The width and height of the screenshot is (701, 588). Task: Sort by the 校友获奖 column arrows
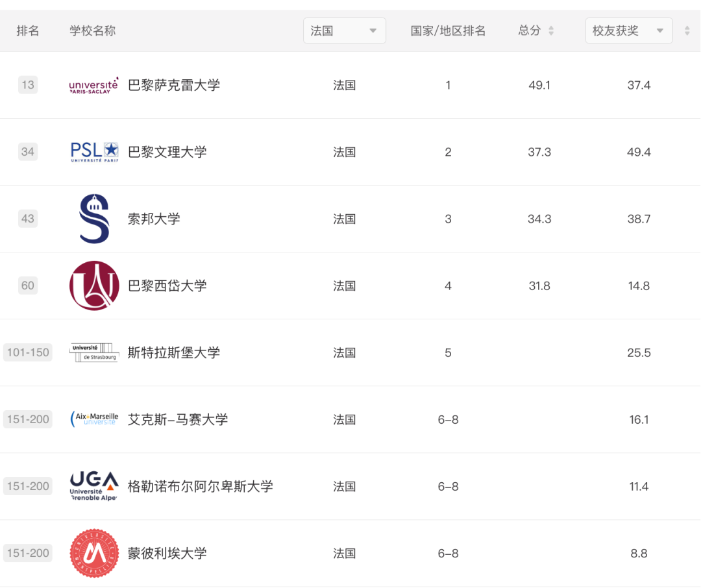click(687, 31)
